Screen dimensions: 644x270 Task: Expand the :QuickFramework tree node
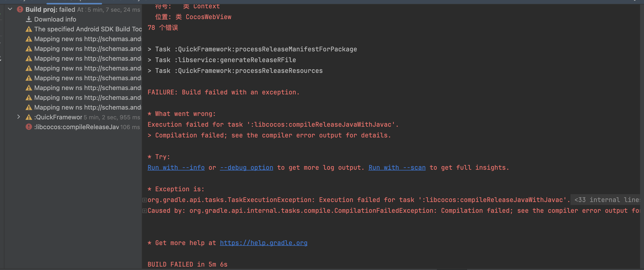coord(19,117)
